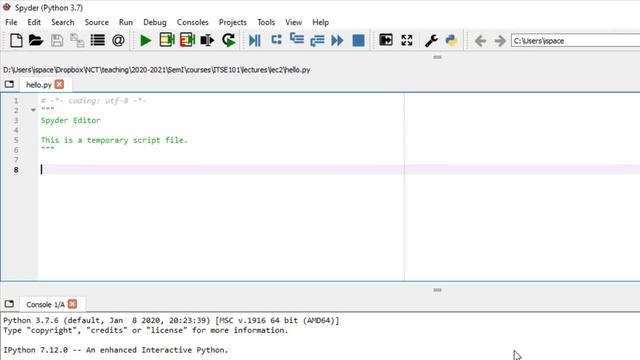The height and width of the screenshot is (360, 640).
Task: Open the Source menu
Action: point(96,22)
